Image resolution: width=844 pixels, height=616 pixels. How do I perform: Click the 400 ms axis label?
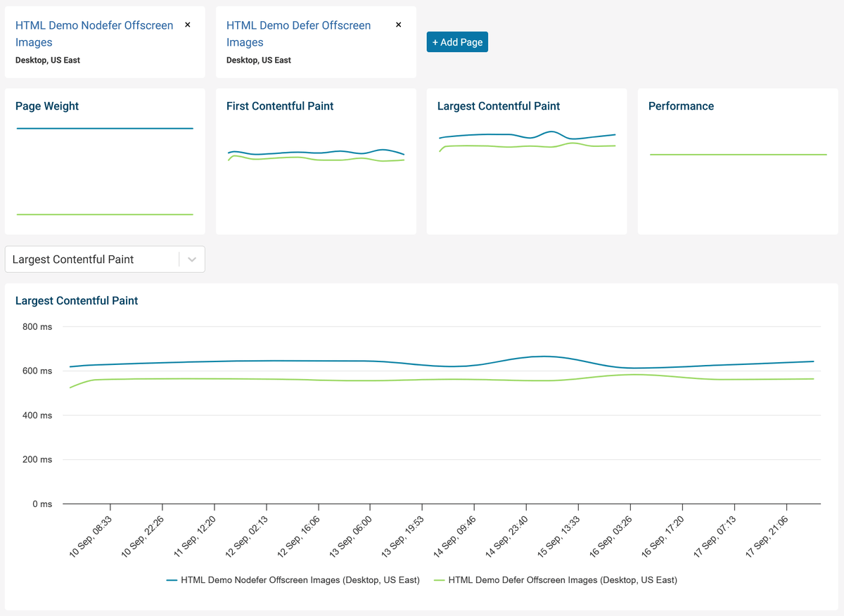(x=37, y=416)
